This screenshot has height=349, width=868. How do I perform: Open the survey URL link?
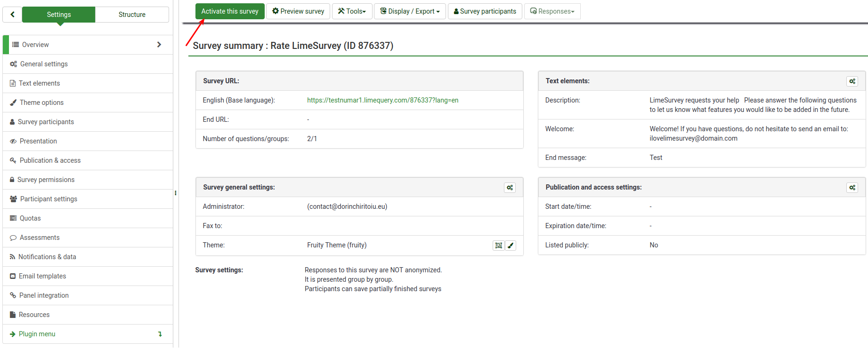click(x=382, y=100)
